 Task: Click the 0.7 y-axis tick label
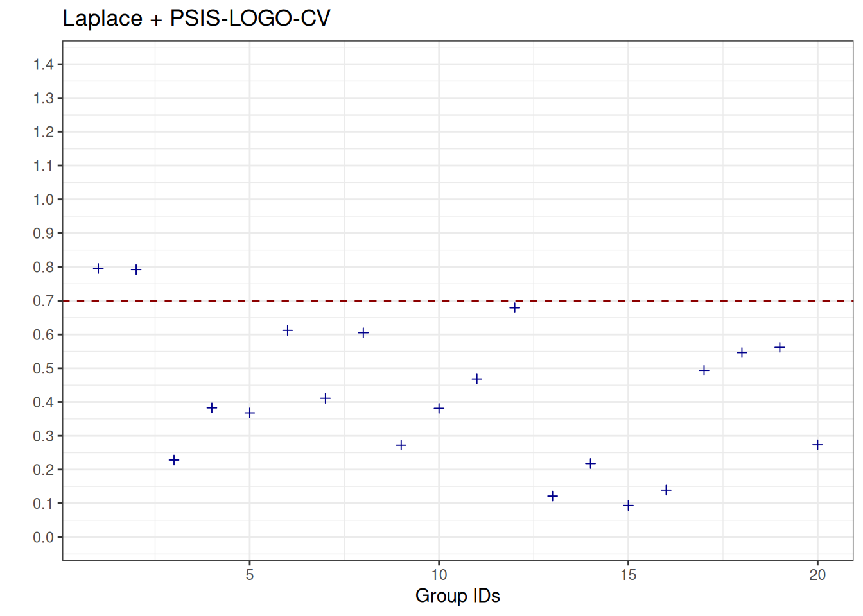tap(44, 301)
